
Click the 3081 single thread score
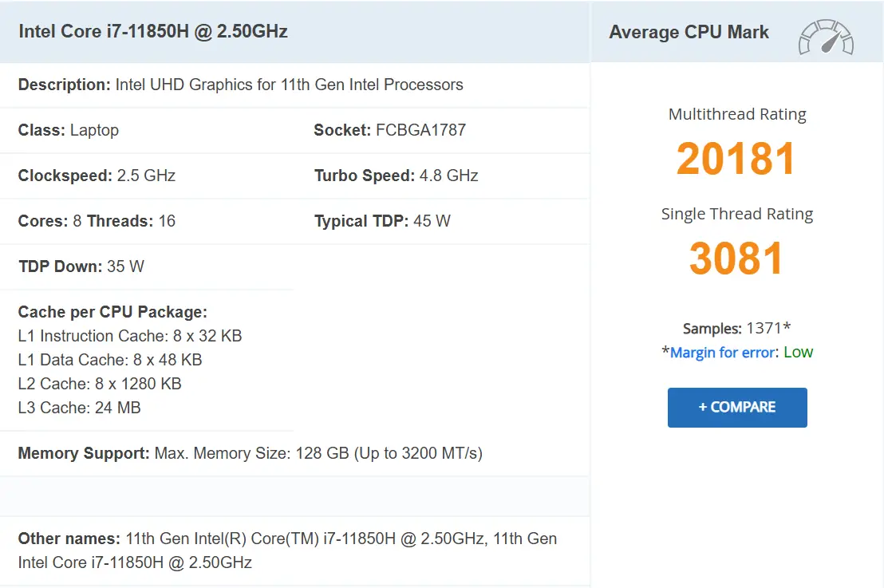coord(736,258)
